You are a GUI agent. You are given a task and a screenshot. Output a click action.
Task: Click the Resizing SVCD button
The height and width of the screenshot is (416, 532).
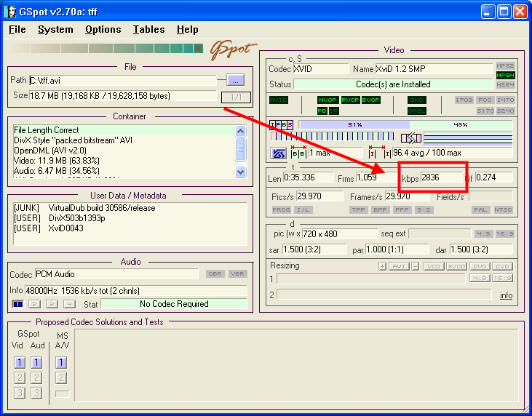click(457, 266)
